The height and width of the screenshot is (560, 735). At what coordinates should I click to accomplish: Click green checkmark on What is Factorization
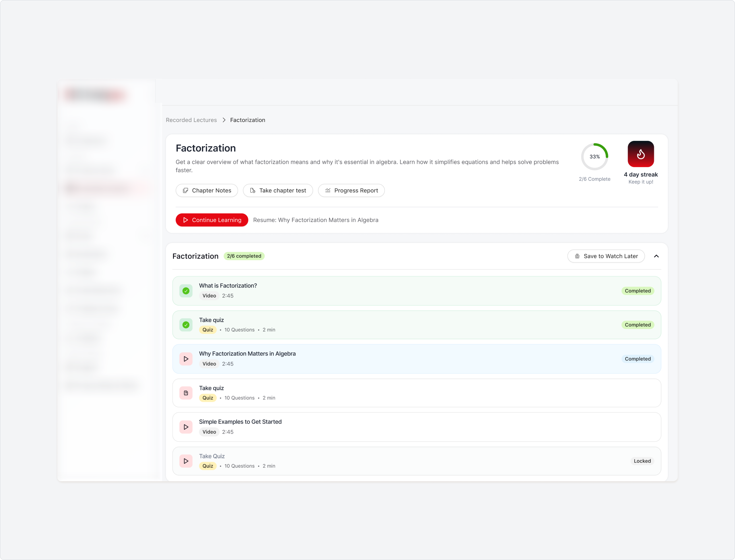click(186, 291)
